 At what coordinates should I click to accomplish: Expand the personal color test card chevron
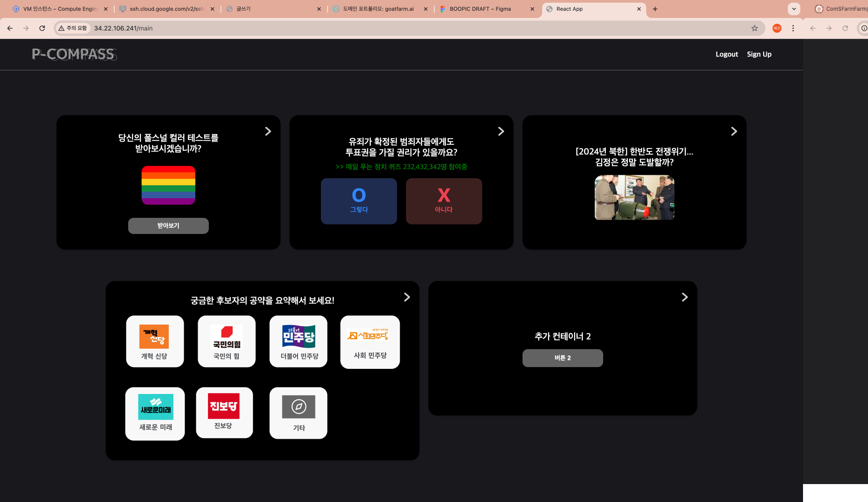pyautogui.click(x=268, y=131)
